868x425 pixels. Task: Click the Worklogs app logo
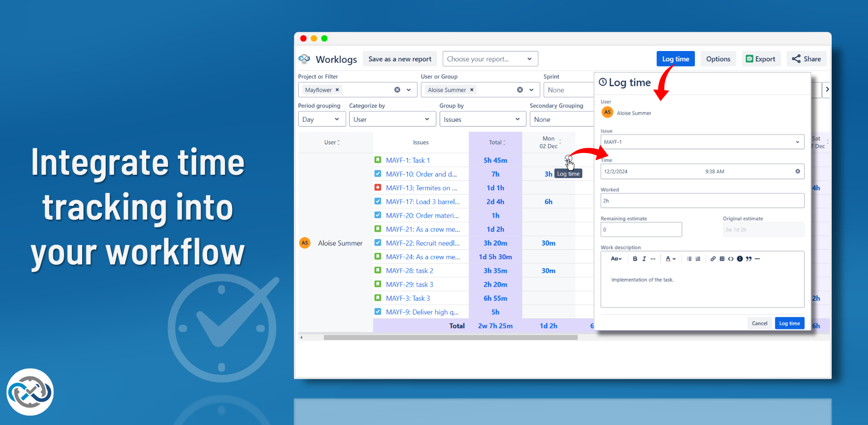tap(304, 59)
